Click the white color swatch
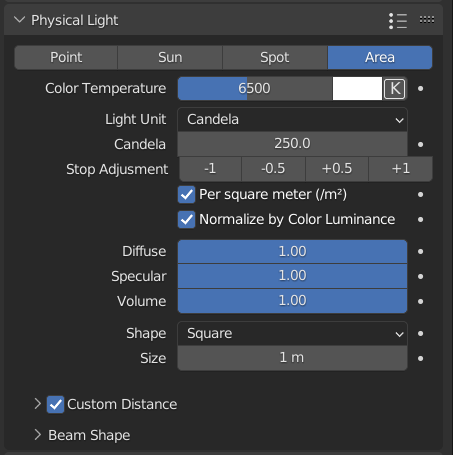The height and width of the screenshot is (455, 453). tap(357, 89)
